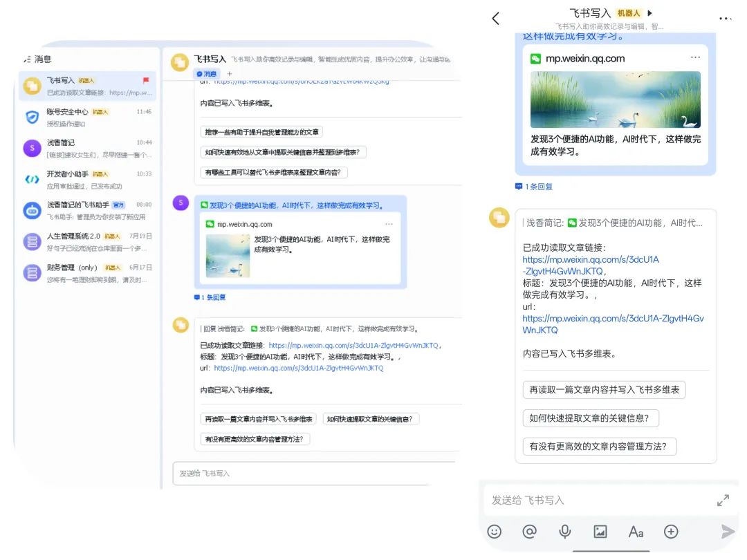Click the purple S avatar in desktop chat
747x560 pixels.
181,203
